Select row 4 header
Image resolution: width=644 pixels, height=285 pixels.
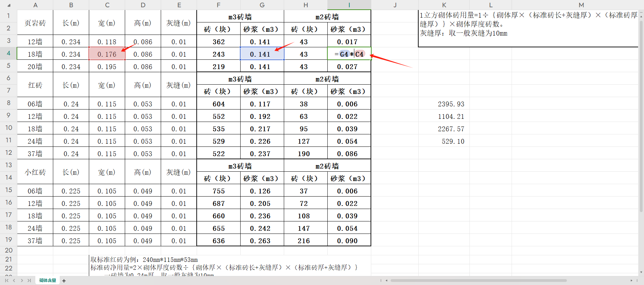pyautogui.click(x=9, y=53)
